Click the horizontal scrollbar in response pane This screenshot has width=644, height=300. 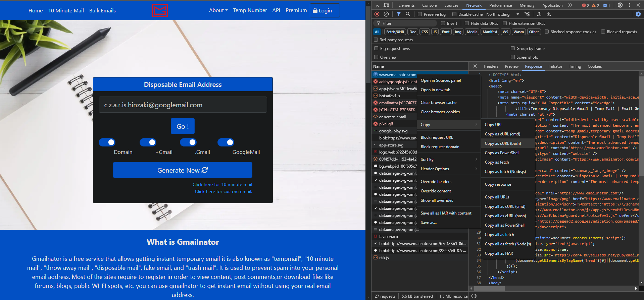tap(554, 288)
